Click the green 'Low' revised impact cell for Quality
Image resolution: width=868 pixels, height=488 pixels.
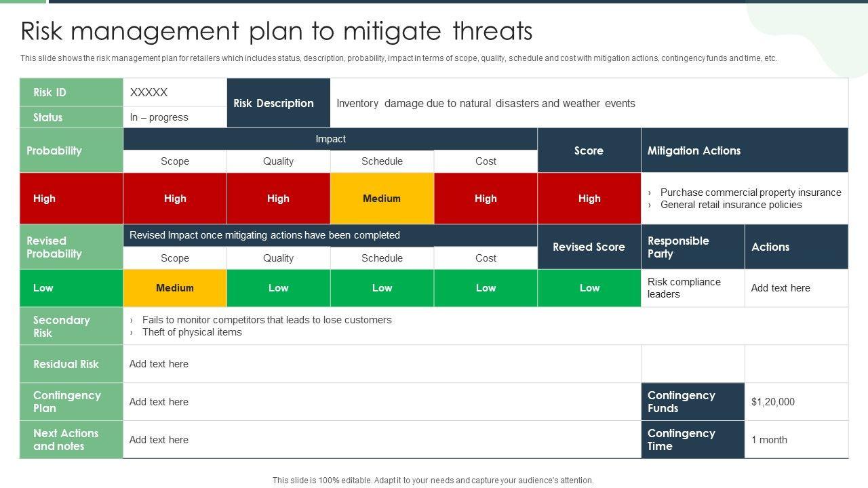click(x=279, y=288)
